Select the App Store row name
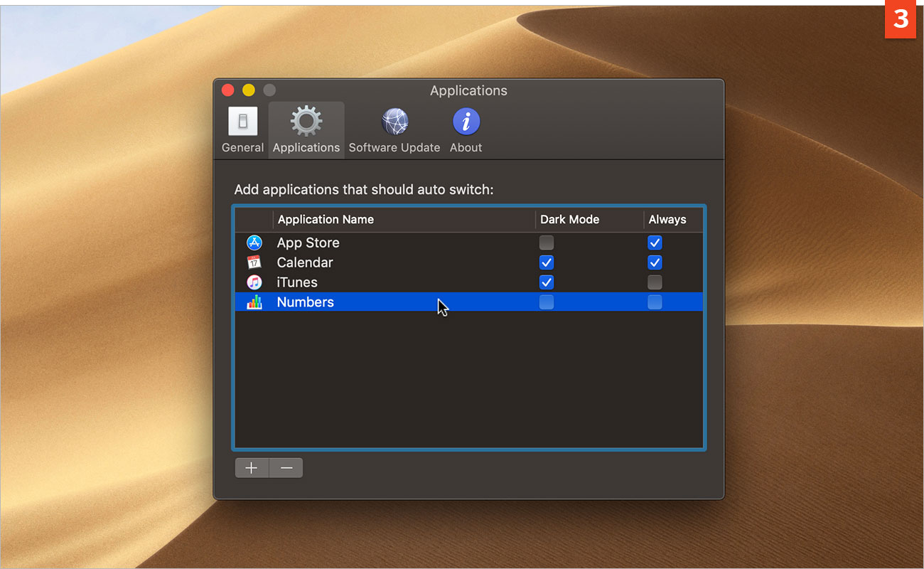The image size is (924, 569). point(308,243)
